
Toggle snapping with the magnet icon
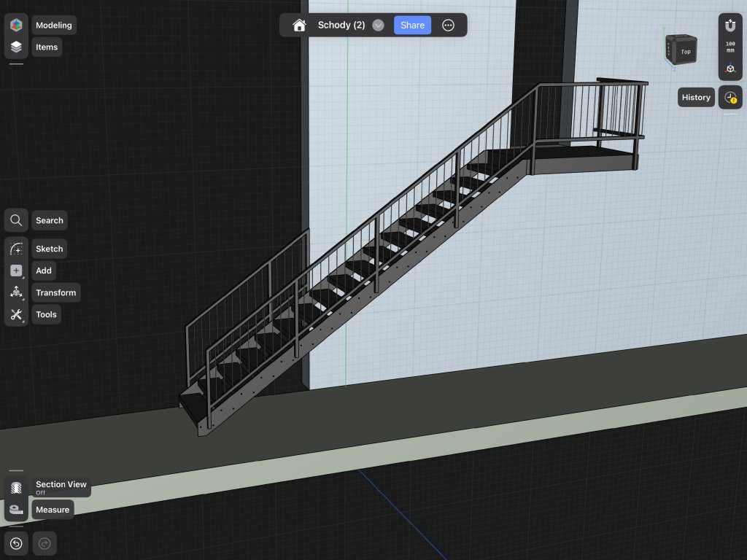(x=730, y=25)
